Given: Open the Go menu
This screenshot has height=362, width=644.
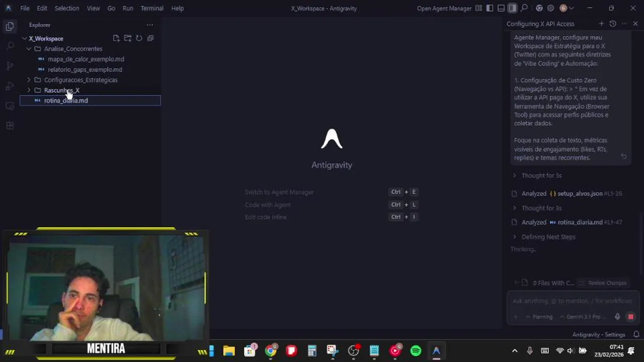Looking at the screenshot, I should [111, 8].
